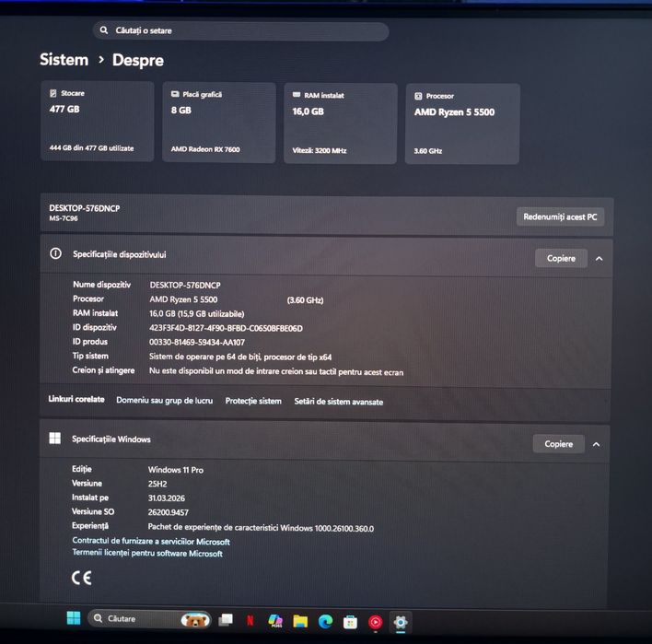The height and width of the screenshot is (644, 652).
Task: Click the AMD Radeon RX 7600 text
Action: (205, 149)
